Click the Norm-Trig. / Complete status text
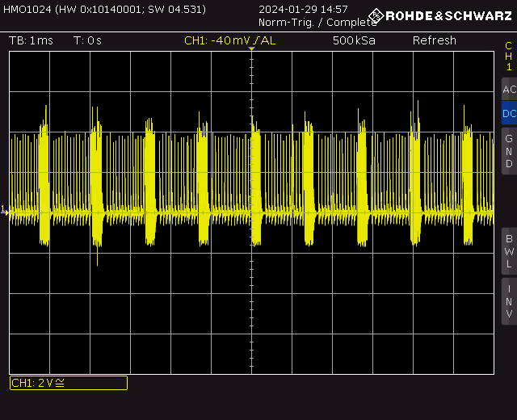The height and width of the screenshot is (420, 517). [317, 23]
